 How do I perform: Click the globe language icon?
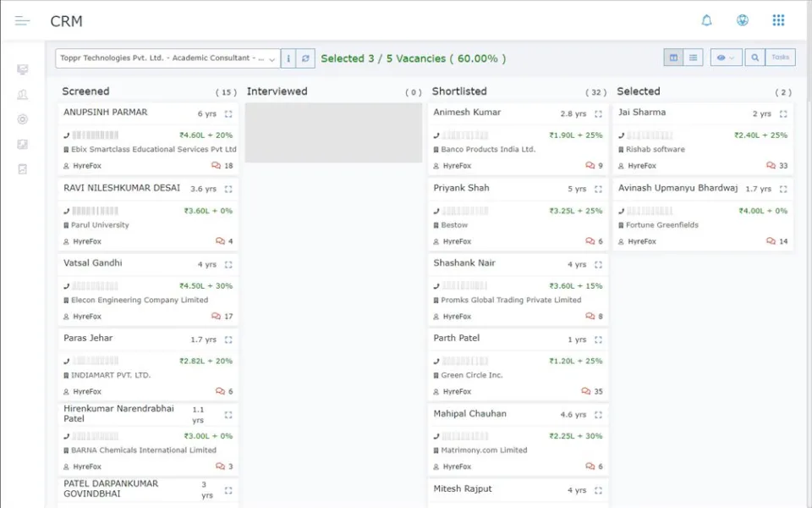pyautogui.click(x=743, y=20)
